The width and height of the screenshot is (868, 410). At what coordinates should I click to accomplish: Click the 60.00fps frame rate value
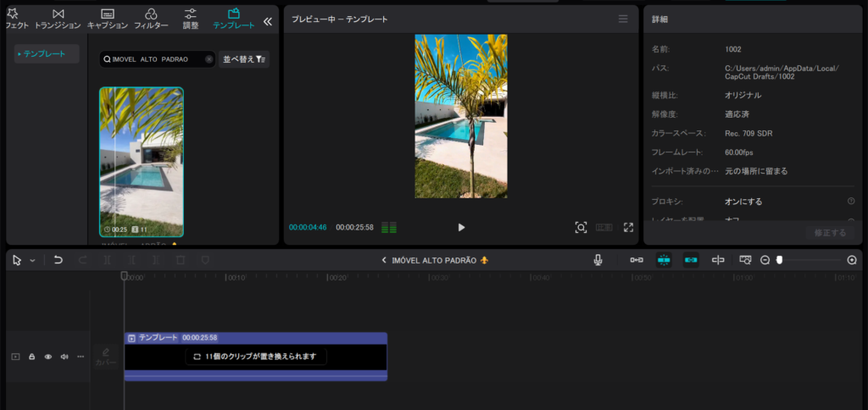(x=739, y=152)
